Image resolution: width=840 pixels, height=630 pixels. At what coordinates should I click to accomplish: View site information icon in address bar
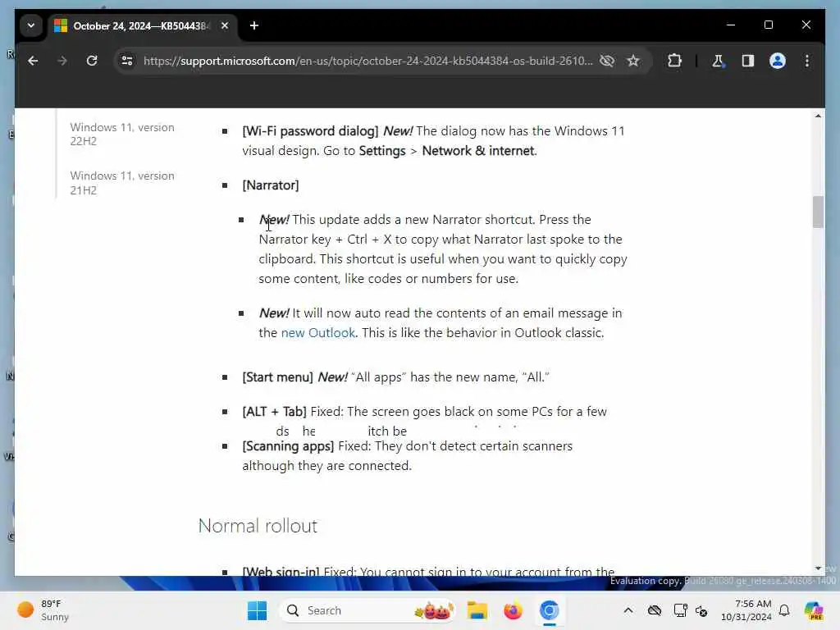tap(127, 61)
